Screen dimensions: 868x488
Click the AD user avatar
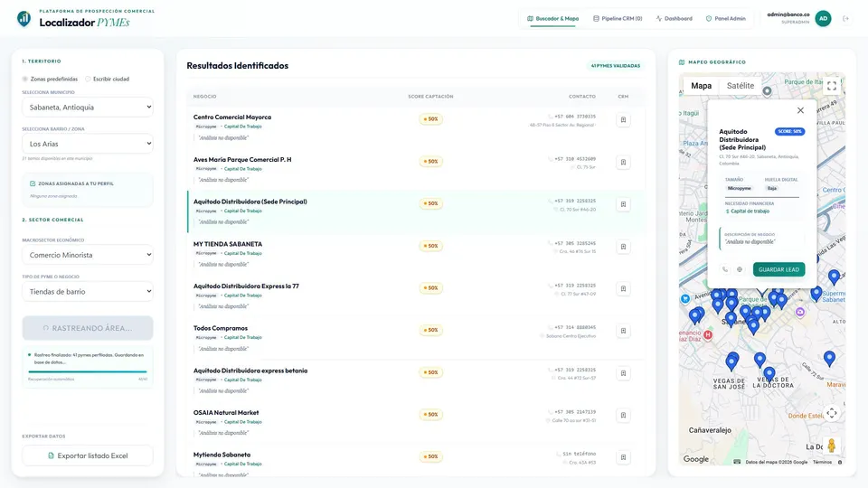point(823,18)
